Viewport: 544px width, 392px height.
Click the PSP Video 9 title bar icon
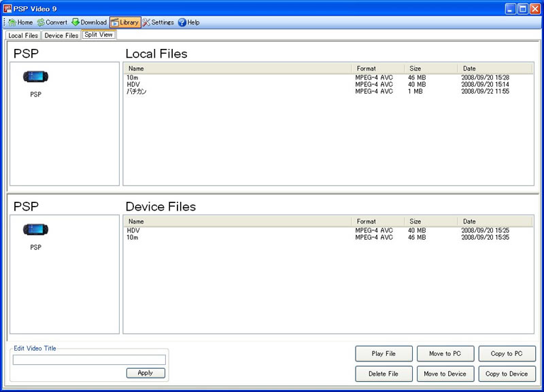click(7, 8)
